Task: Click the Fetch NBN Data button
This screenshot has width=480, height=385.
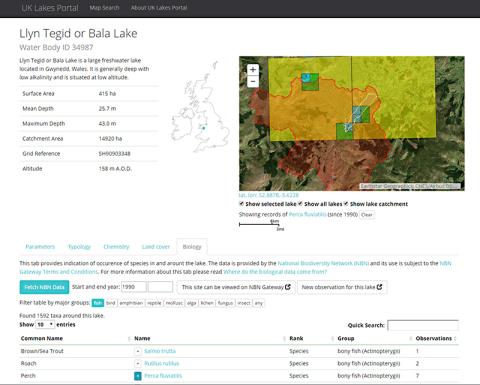Action: click(44, 287)
